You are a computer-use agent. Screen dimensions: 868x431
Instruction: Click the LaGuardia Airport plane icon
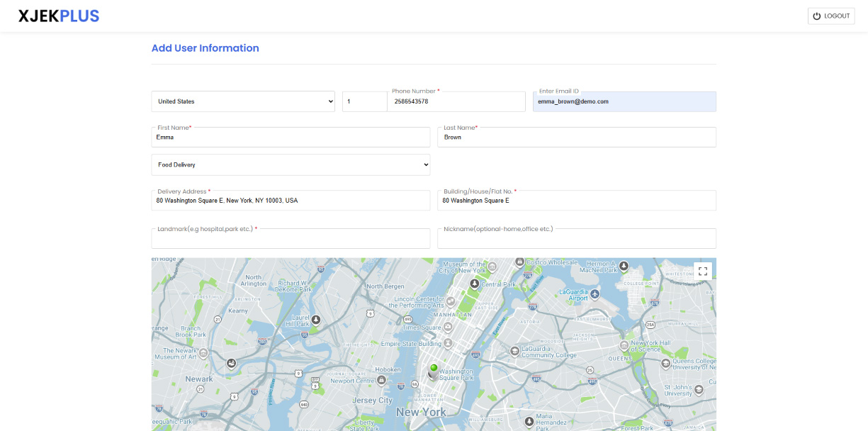click(595, 294)
